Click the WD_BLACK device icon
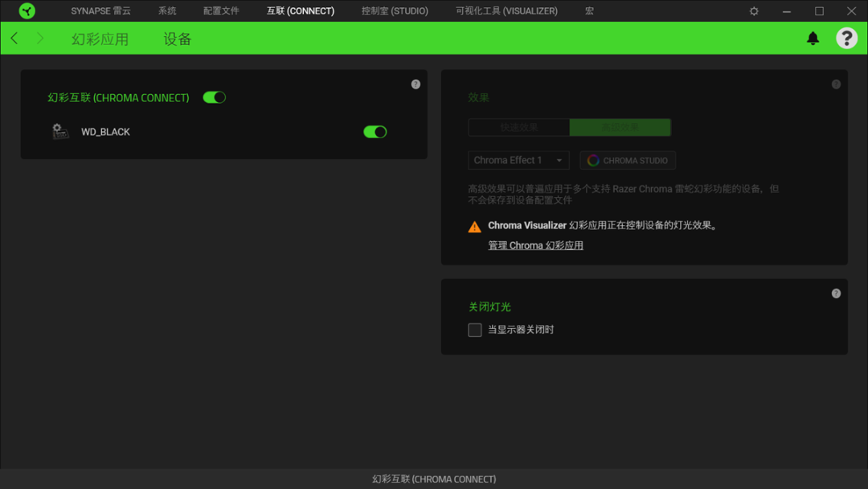 tap(59, 131)
